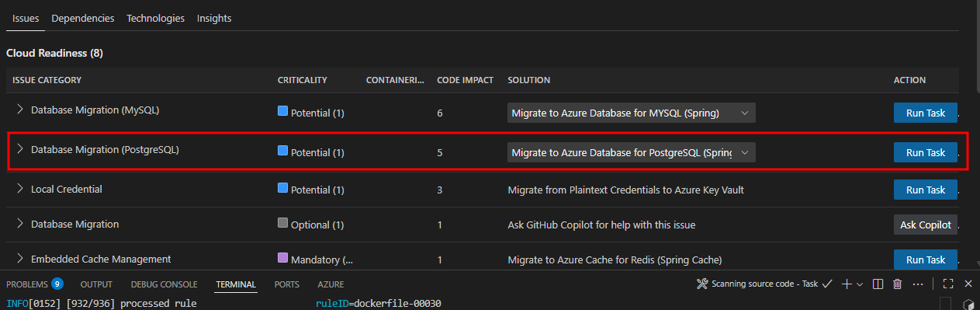Screen dimensions: 980x310
Task: Click the truncated CONTAINERI... column header
Action: click(x=396, y=80)
